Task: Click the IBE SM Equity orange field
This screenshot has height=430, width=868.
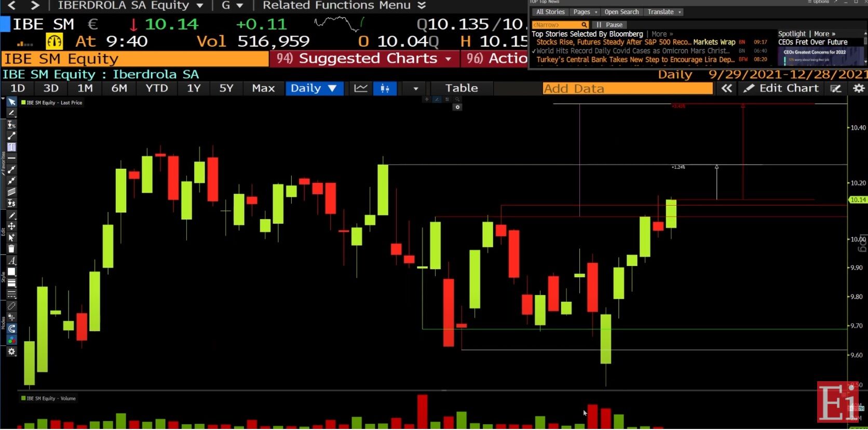Action: (135, 59)
